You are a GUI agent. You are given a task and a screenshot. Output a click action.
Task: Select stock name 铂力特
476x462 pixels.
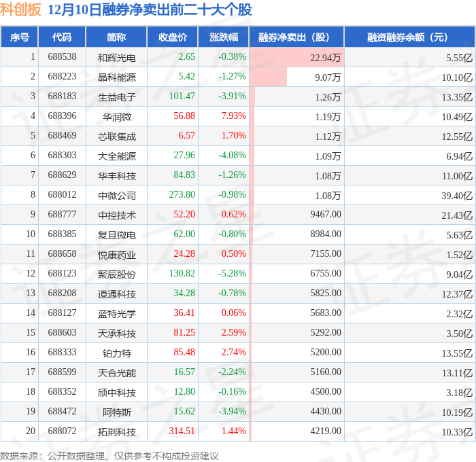[x=116, y=353]
